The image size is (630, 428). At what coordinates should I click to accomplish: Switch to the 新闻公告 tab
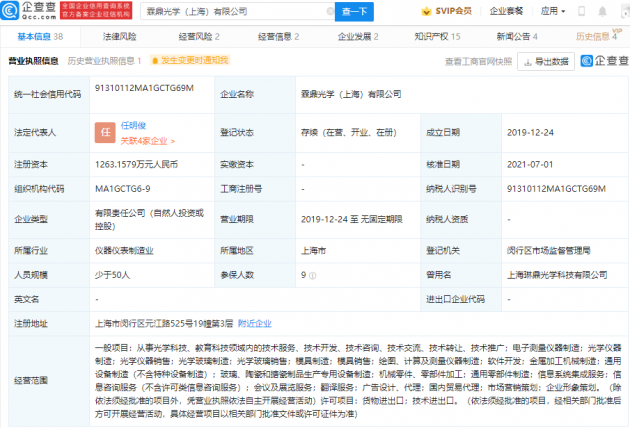coord(517,37)
